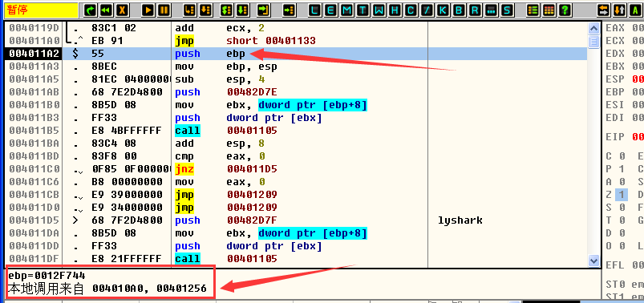The height and width of the screenshot is (303, 644).
Task: Open the Log window (L icon)
Action: pyautogui.click(x=315, y=10)
